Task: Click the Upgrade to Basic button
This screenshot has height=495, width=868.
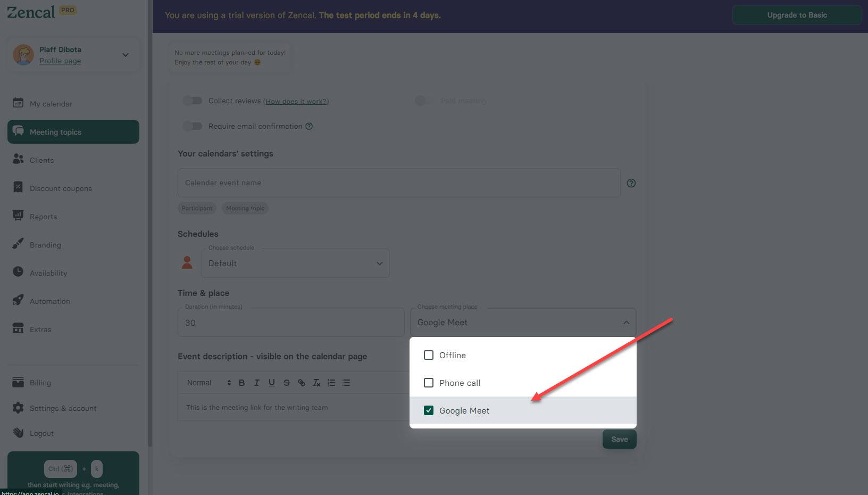Action: coord(797,15)
